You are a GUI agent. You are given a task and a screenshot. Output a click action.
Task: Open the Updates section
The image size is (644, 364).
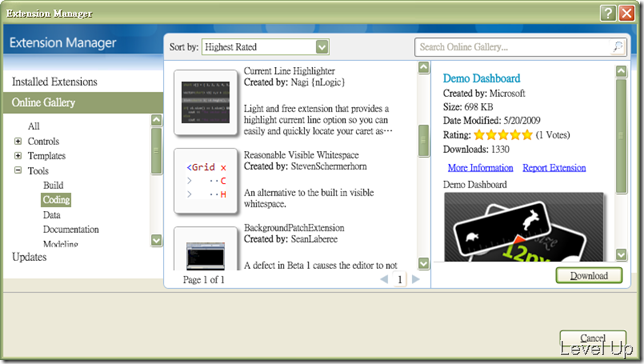(x=29, y=257)
